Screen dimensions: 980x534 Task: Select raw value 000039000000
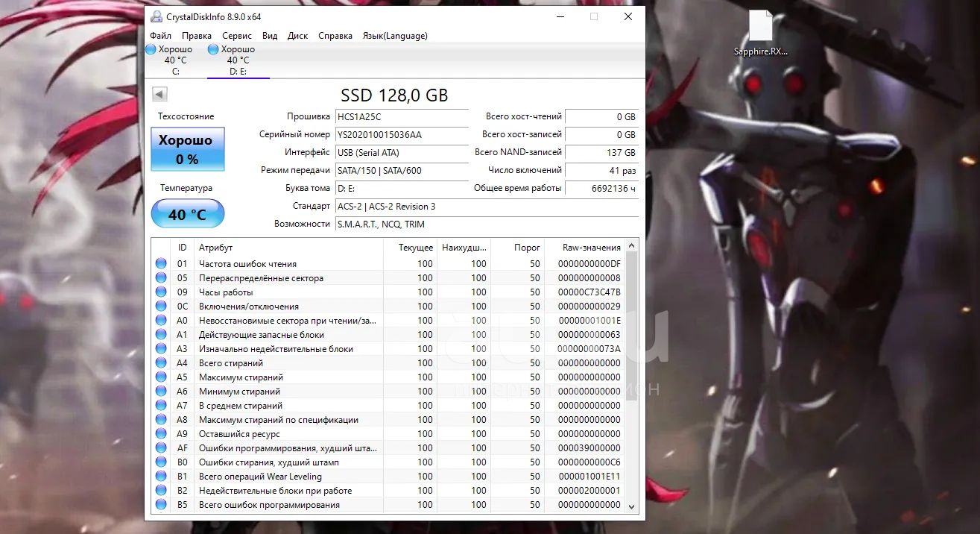click(x=589, y=447)
